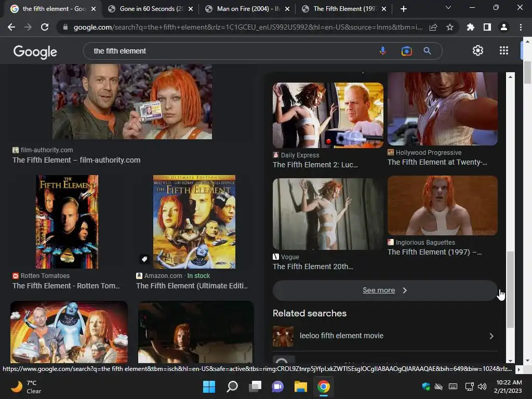This screenshot has height=399, width=532.
Task: Open the Google apps grid
Action: click(504, 50)
